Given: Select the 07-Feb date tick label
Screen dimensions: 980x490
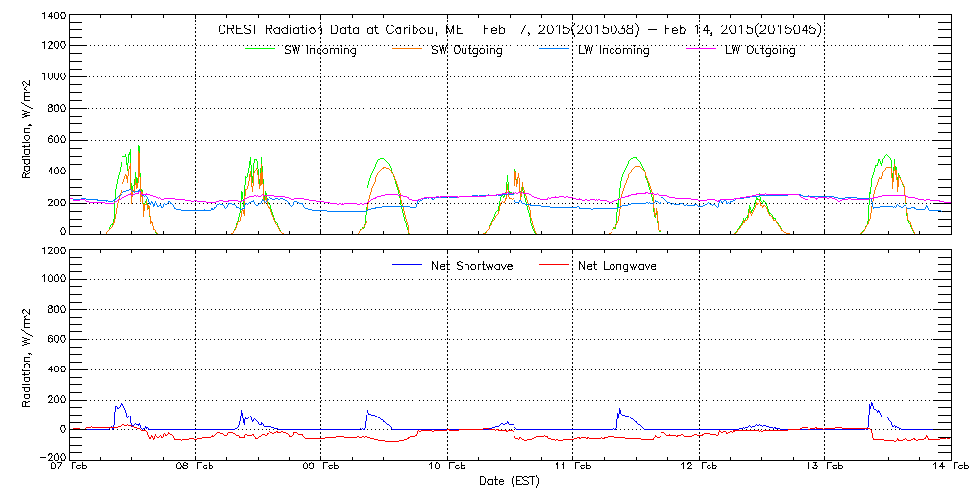Looking at the screenshot, I should coord(71,467).
